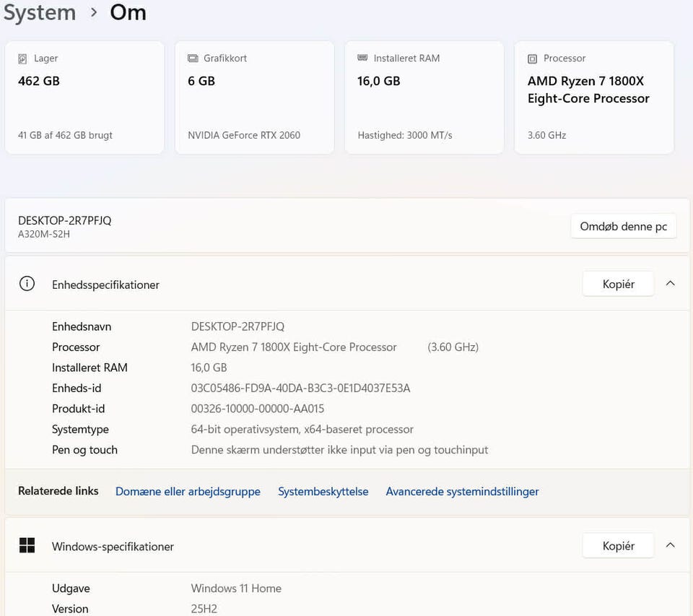Open the AMD Ryzen 7 1800X processor card

coord(594,97)
